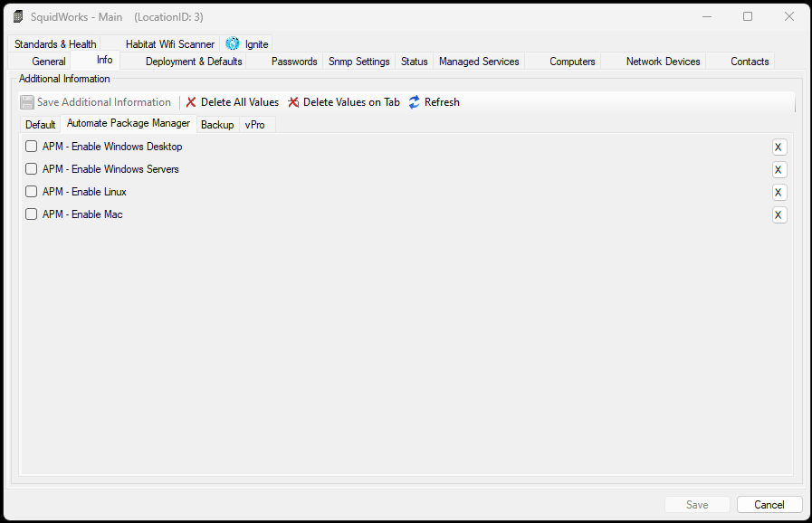Open the vPro sub-tab

[255, 125]
